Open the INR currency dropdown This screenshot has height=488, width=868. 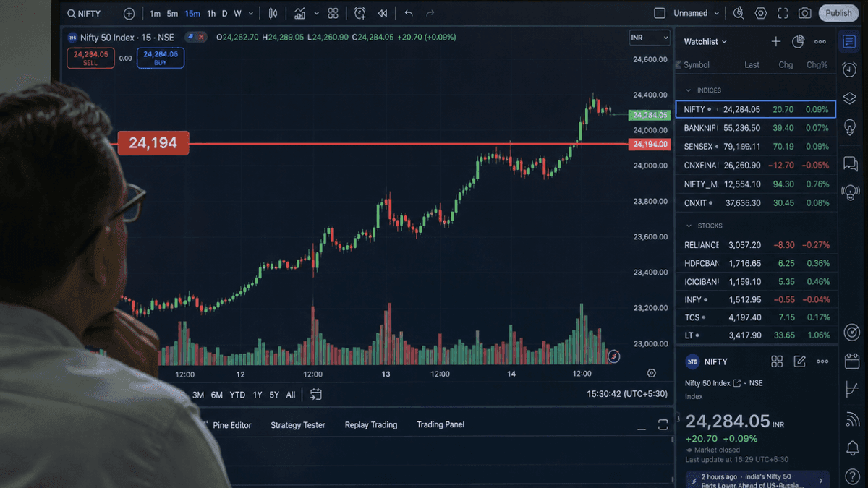pyautogui.click(x=650, y=38)
